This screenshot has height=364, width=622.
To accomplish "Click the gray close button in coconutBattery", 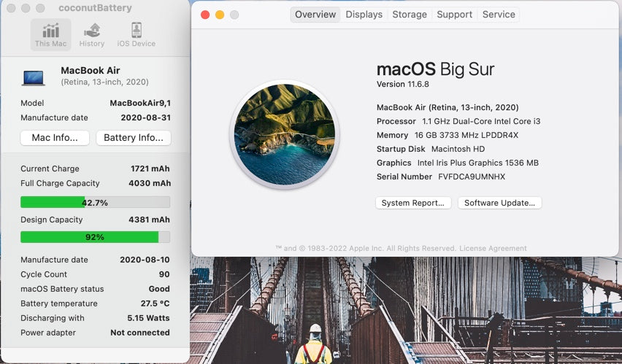I will [x=9, y=8].
